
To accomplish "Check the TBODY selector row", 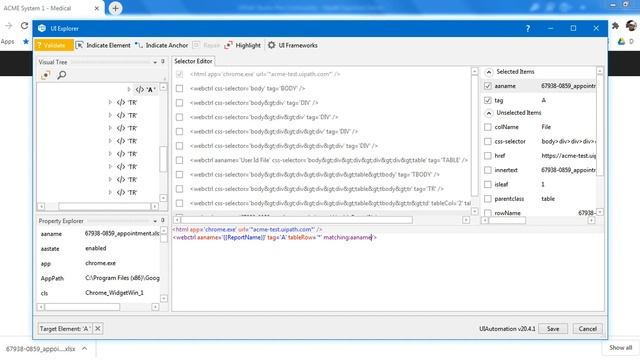I will (179, 175).
